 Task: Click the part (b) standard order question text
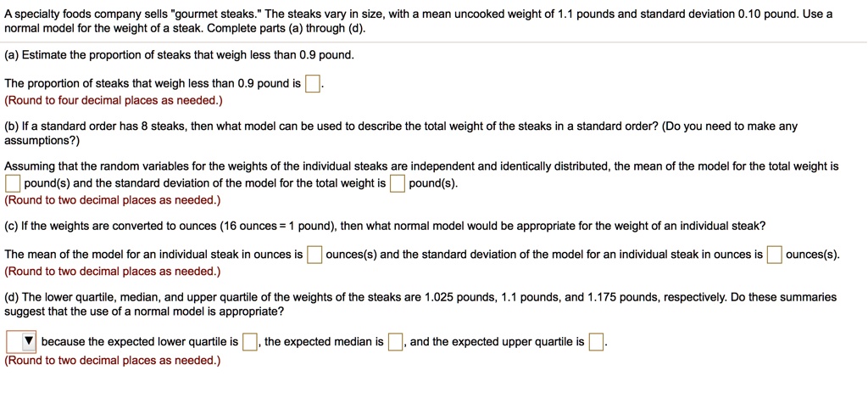[401, 133]
